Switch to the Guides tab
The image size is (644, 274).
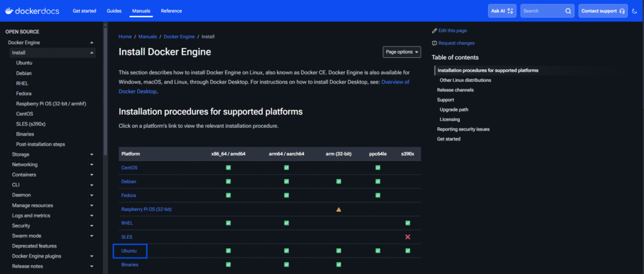coord(114,11)
